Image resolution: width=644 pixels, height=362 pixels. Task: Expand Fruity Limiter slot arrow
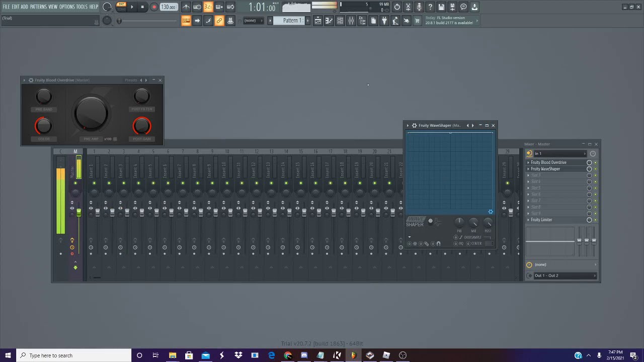click(528, 220)
